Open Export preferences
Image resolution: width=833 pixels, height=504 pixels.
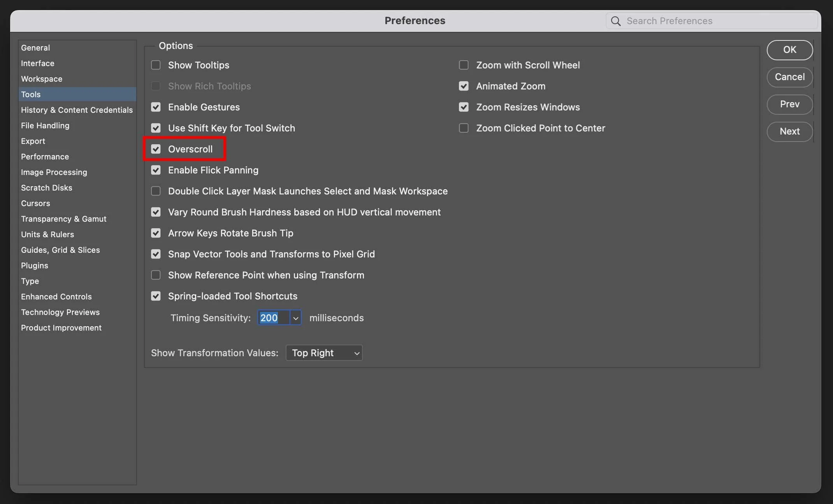click(77, 141)
